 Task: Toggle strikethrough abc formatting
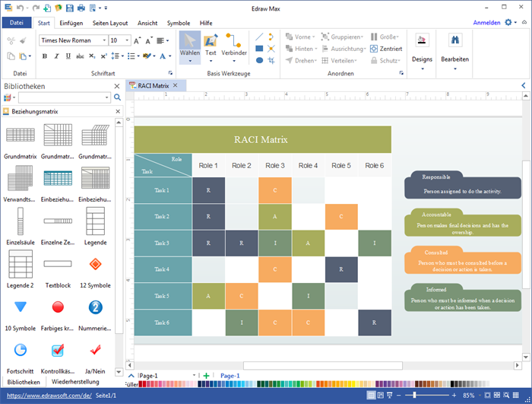coord(80,56)
